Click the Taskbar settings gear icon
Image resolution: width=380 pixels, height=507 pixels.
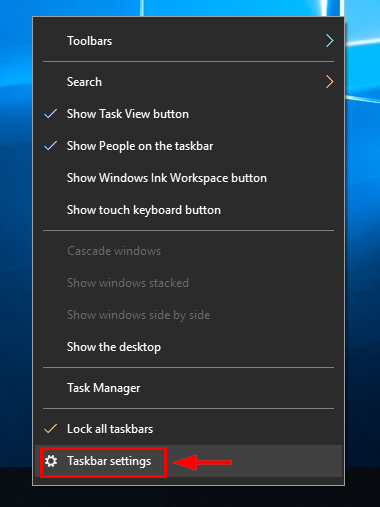coord(51,461)
